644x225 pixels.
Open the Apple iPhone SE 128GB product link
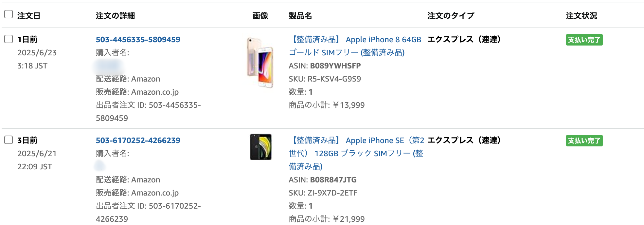point(356,153)
